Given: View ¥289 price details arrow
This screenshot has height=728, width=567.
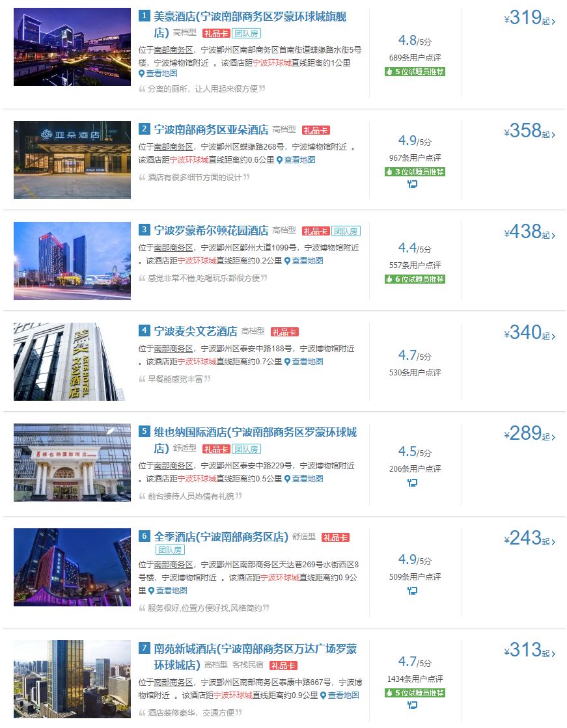Looking at the screenshot, I should click(x=553, y=437).
